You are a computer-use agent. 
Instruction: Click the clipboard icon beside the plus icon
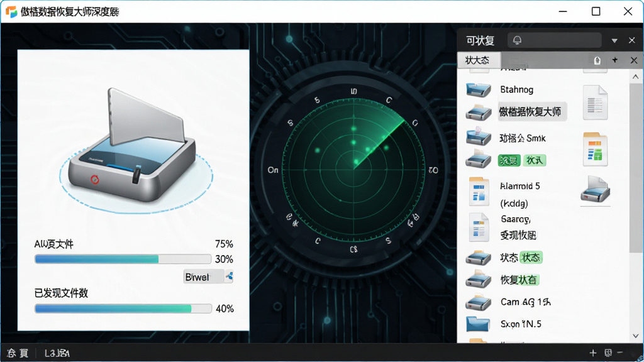click(597, 61)
